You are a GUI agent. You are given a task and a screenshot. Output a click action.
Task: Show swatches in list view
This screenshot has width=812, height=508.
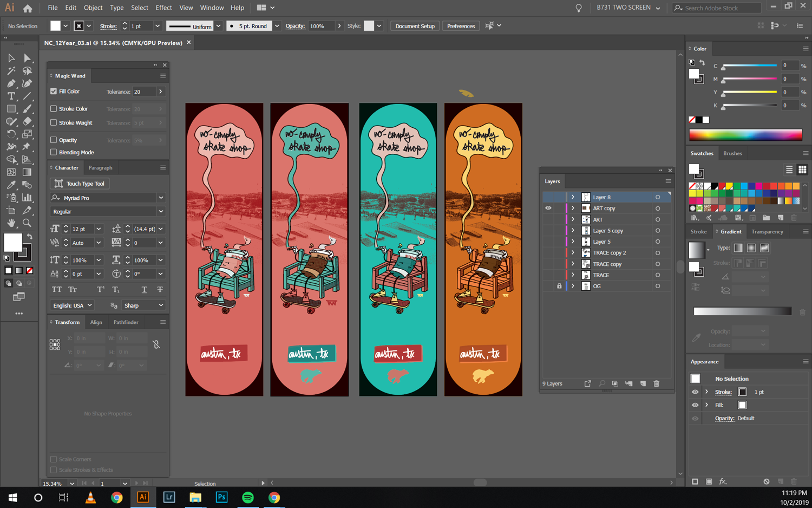[789, 170]
